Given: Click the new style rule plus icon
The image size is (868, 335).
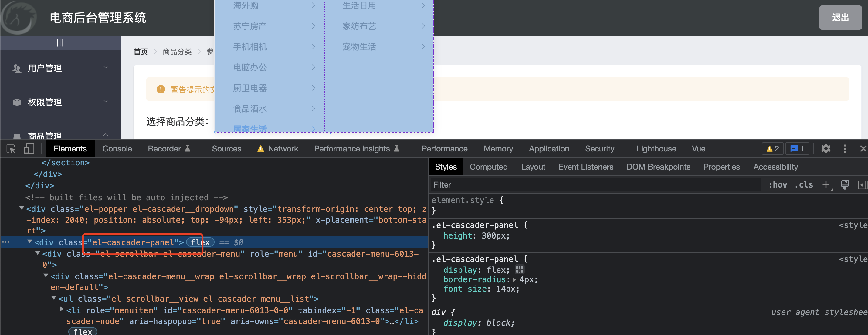Looking at the screenshot, I should [826, 185].
